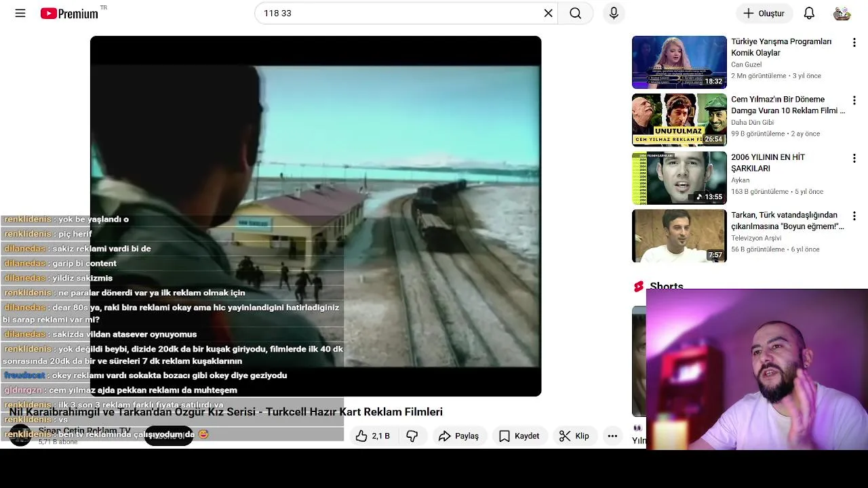868x488 pixels.
Task: Click chat message 'yok be yaşlandı o'
Action: coord(94,219)
